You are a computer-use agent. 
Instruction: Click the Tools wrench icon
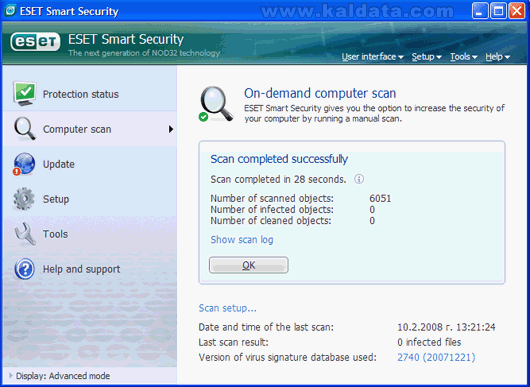pyautogui.click(x=25, y=234)
